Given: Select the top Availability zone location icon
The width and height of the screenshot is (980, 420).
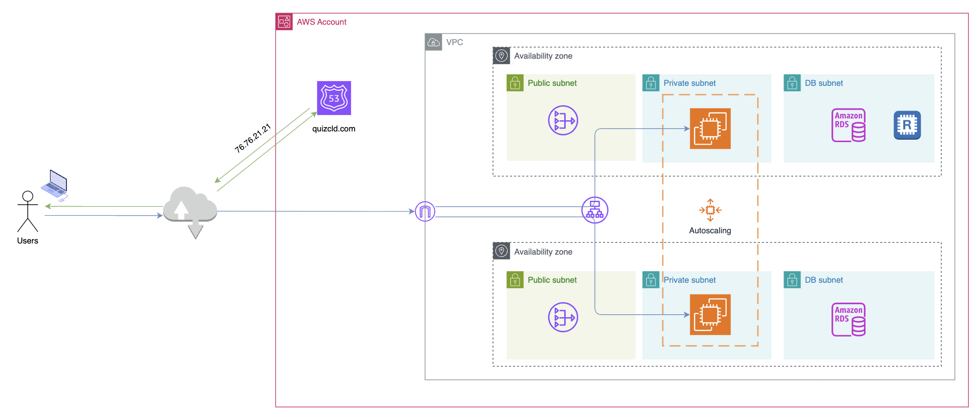Looking at the screenshot, I should click(501, 56).
